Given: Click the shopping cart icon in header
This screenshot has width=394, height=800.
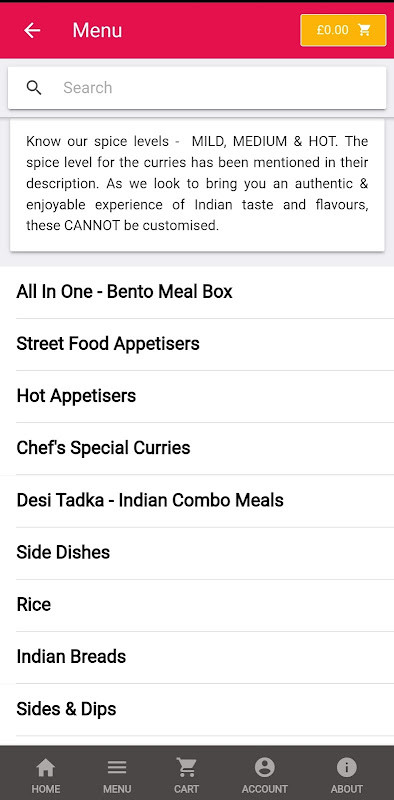Looking at the screenshot, I should (x=364, y=30).
